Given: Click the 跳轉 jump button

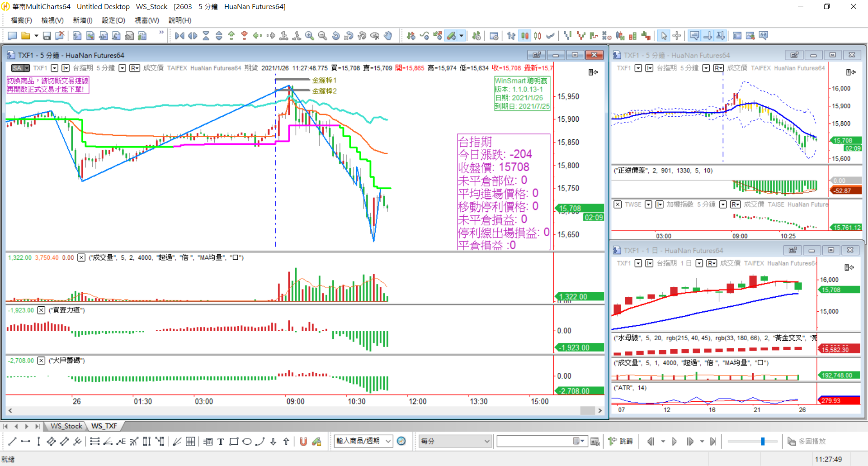Looking at the screenshot, I should click(x=620, y=442).
